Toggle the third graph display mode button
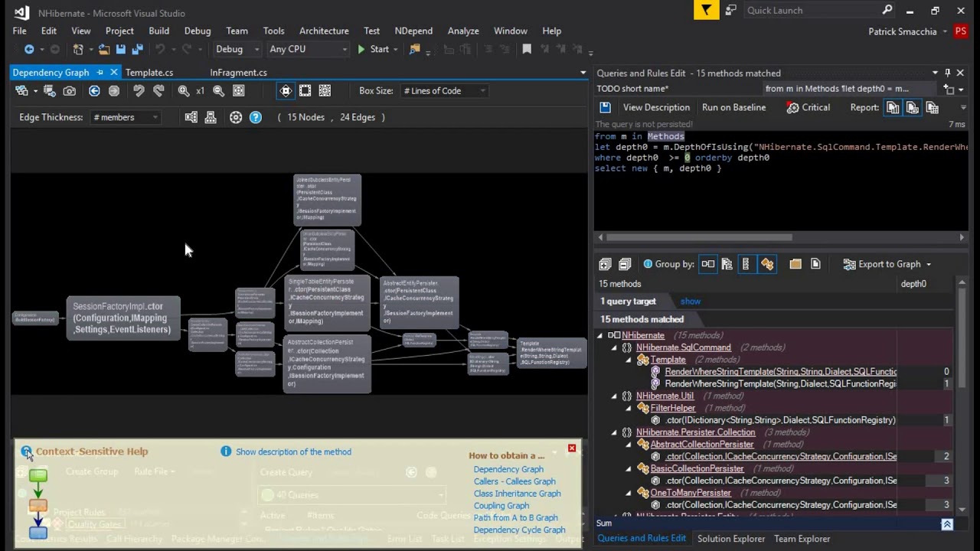 click(325, 90)
